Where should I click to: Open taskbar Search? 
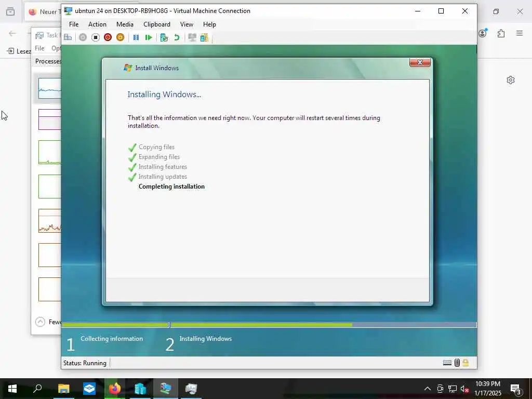pos(37,389)
